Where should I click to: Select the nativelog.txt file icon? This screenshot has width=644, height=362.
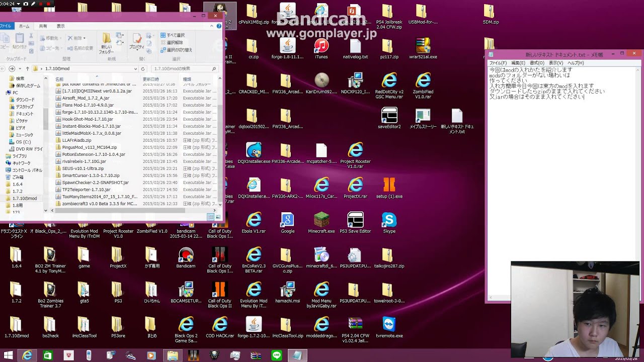[x=355, y=49]
